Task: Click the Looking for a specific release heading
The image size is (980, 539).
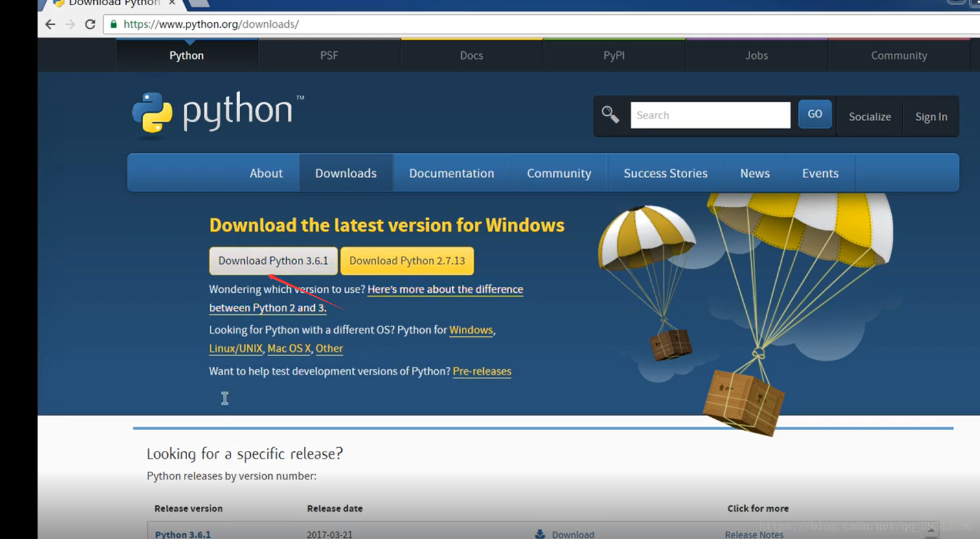Action: (x=245, y=453)
